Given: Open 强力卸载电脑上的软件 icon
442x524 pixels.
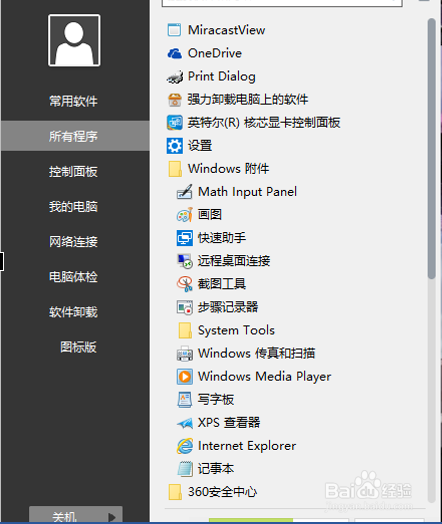Looking at the screenshot, I should tap(174, 100).
